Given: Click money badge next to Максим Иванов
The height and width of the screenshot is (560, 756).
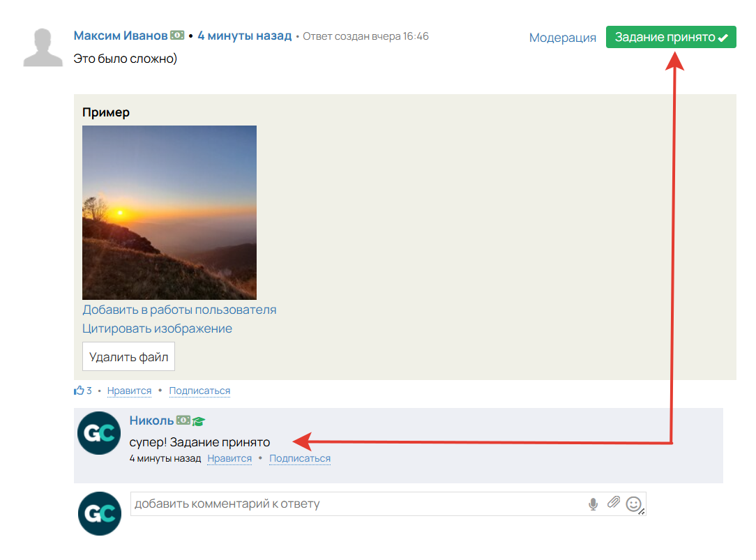Looking at the screenshot, I should [177, 35].
